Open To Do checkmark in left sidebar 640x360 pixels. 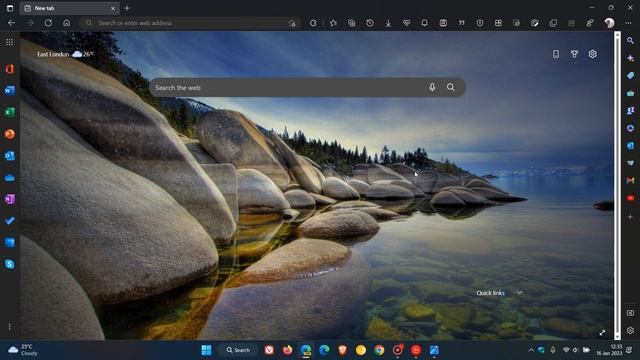10,221
